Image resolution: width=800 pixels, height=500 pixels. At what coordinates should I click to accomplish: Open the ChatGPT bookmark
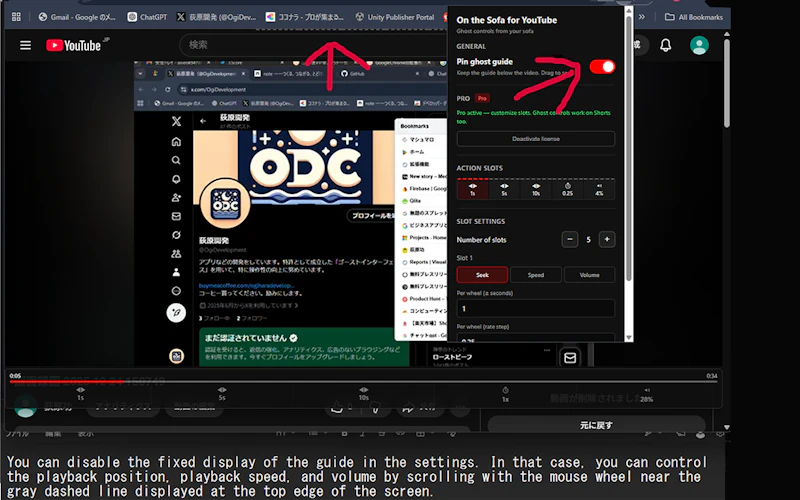coord(147,17)
